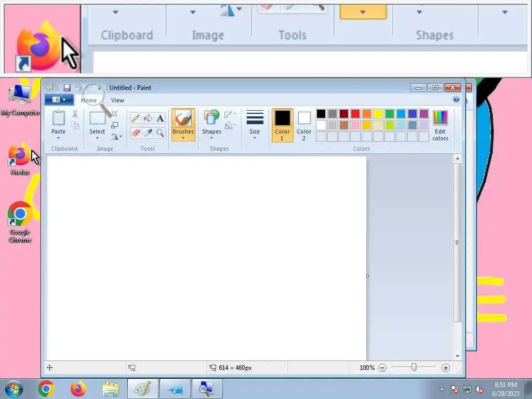Click the zoom in plus button

[x=445, y=368]
